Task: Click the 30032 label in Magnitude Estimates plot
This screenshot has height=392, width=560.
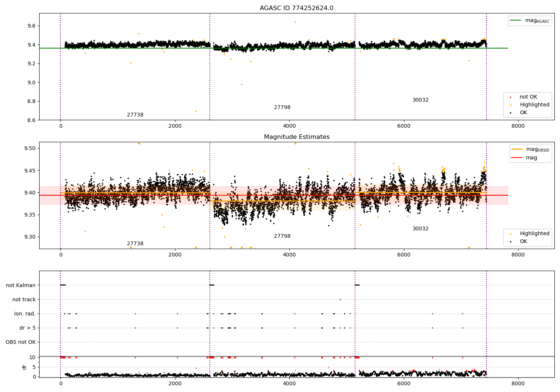Action: [420, 229]
